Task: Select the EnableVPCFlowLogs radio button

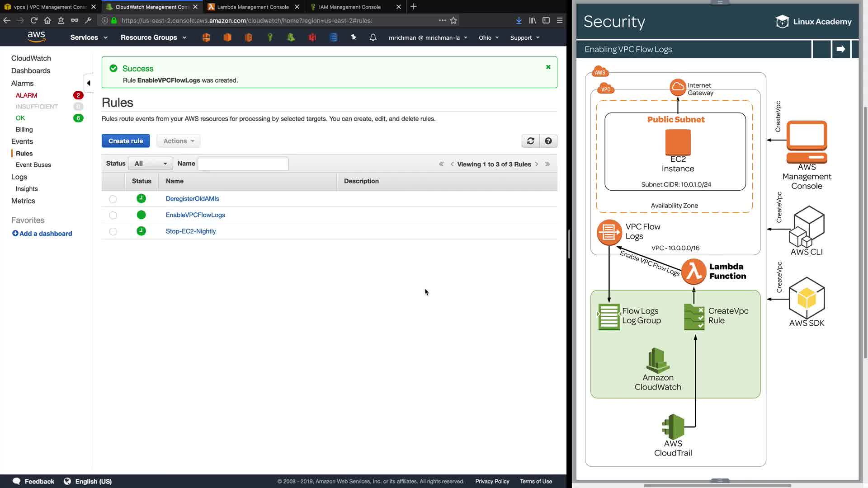Action: (x=113, y=216)
